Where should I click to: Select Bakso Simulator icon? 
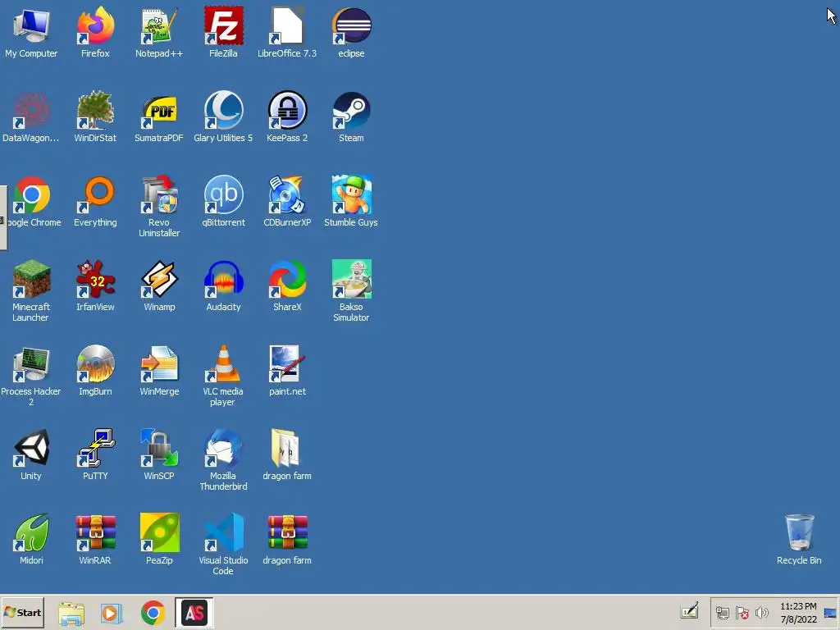(351, 279)
